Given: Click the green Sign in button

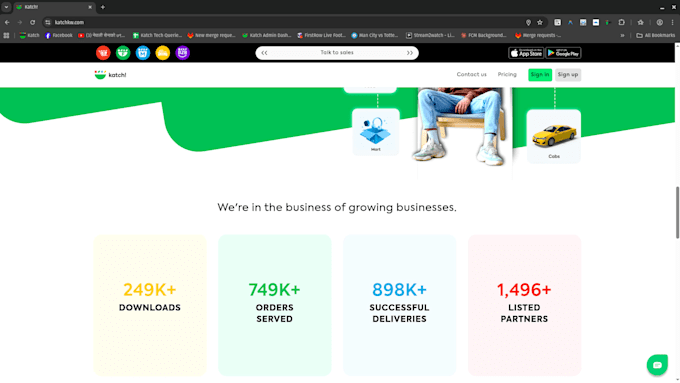Looking at the screenshot, I should [x=540, y=75].
